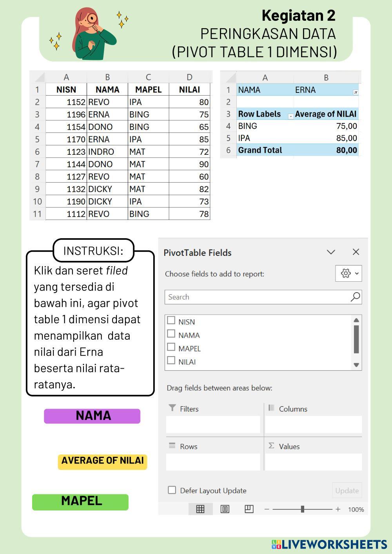Image resolution: width=392 pixels, height=554 pixels.
Task: Enable Defer Layout Update checkbox
Action: (172, 490)
